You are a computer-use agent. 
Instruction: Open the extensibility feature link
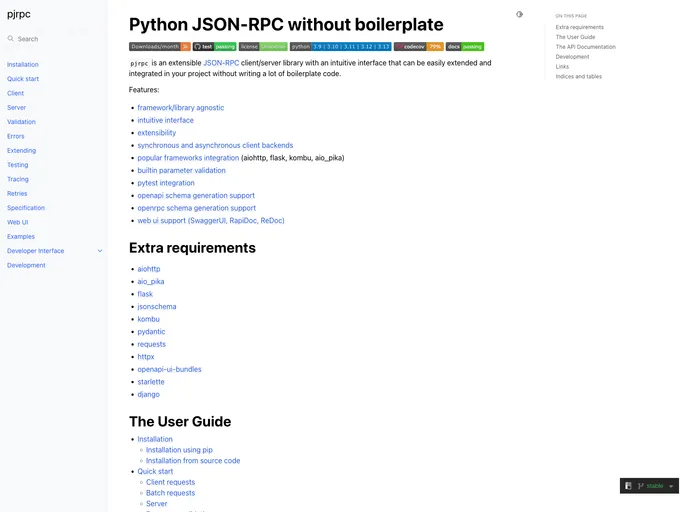coord(157,133)
